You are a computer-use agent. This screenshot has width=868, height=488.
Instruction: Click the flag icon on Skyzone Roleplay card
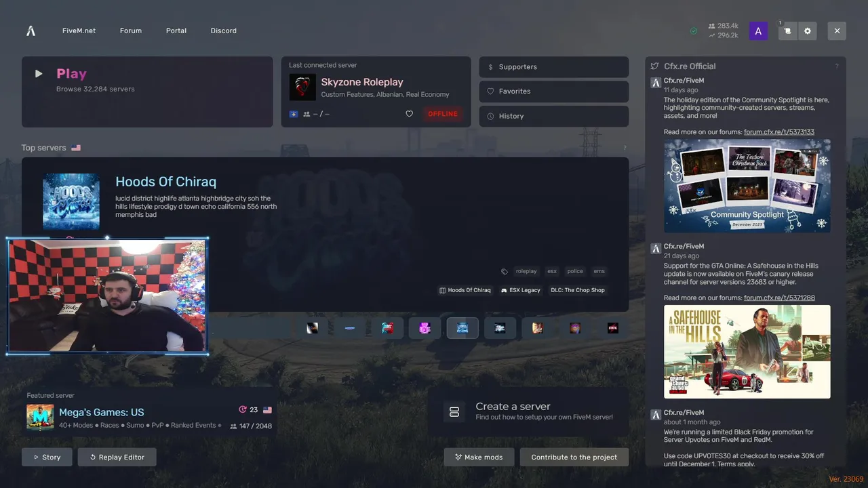tap(294, 114)
